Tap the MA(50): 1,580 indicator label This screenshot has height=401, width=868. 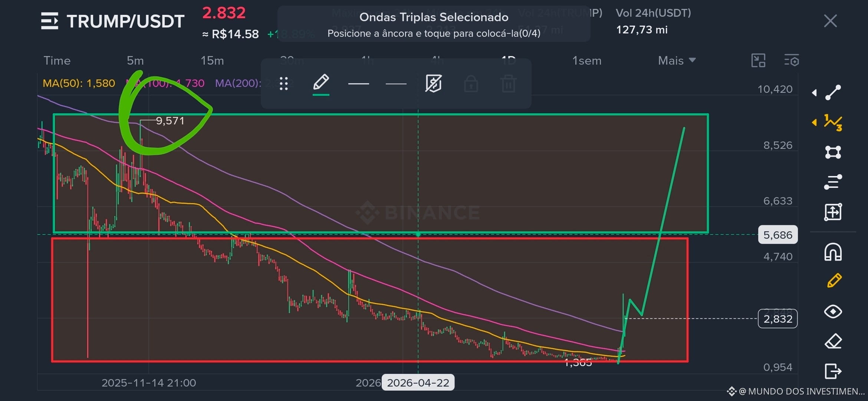tap(79, 83)
